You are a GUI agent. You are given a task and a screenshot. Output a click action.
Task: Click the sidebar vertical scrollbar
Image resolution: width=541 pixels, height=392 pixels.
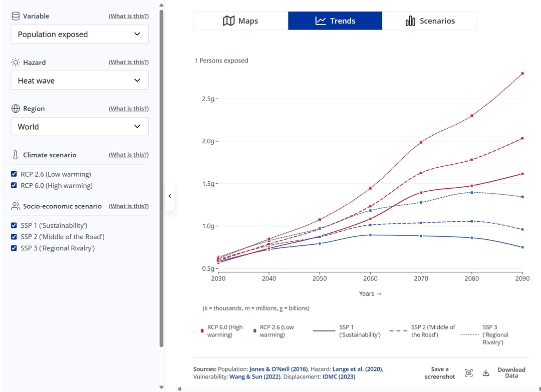[161, 175]
